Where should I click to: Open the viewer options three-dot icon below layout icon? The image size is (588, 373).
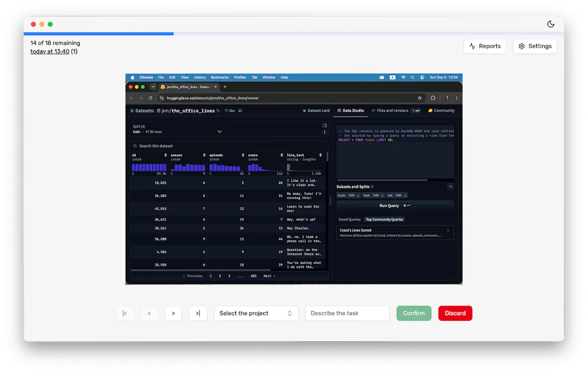coord(325,132)
